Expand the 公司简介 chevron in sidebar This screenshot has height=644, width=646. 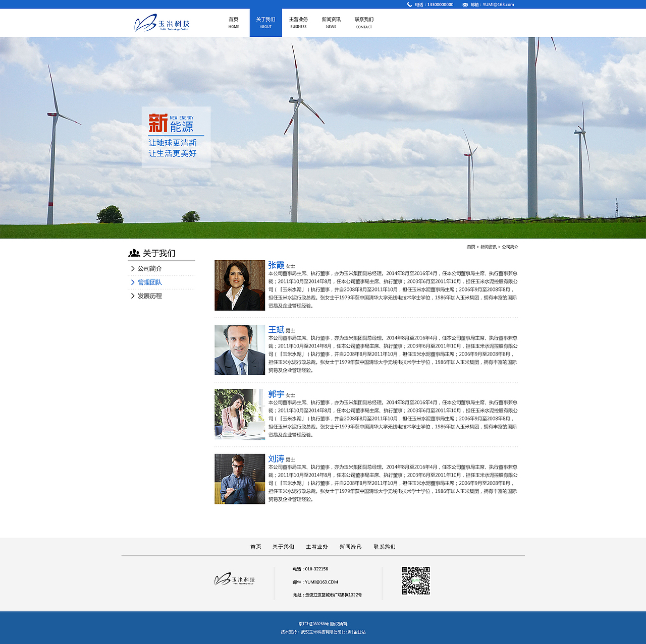pyautogui.click(x=133, y=269)
